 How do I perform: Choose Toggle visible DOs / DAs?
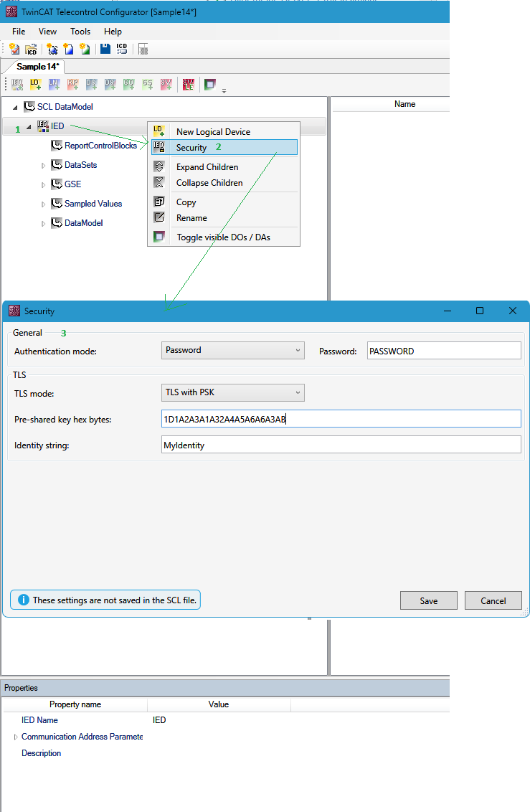(x=224, y=237)
